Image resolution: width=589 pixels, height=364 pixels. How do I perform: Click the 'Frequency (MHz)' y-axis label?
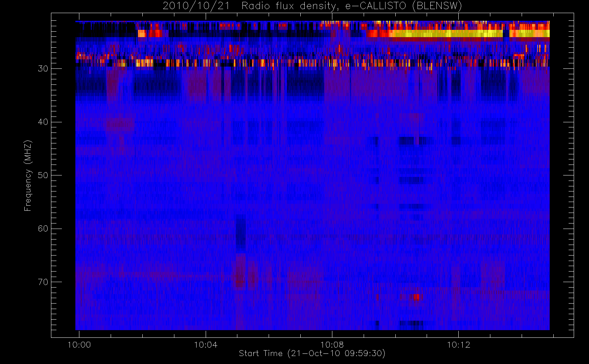coord(28,175)
